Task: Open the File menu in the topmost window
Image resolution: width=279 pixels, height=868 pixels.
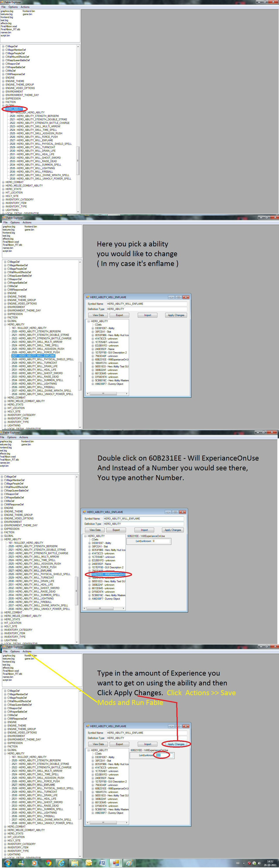Action: (3, 7)
